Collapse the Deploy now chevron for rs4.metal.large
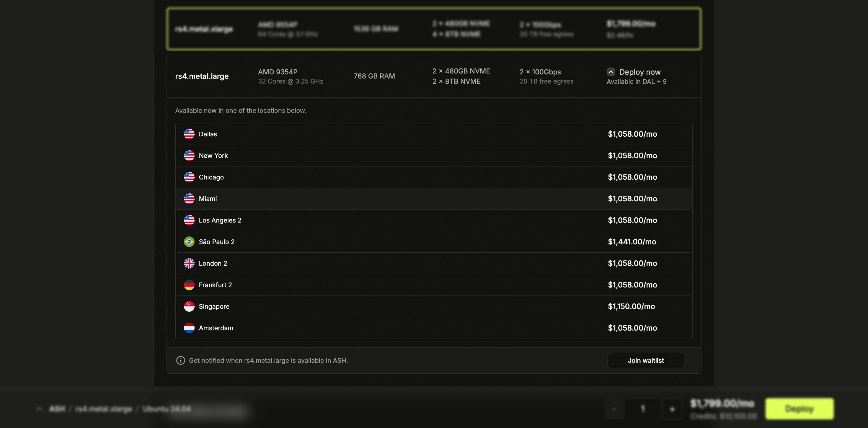 (x=611, y=72)
